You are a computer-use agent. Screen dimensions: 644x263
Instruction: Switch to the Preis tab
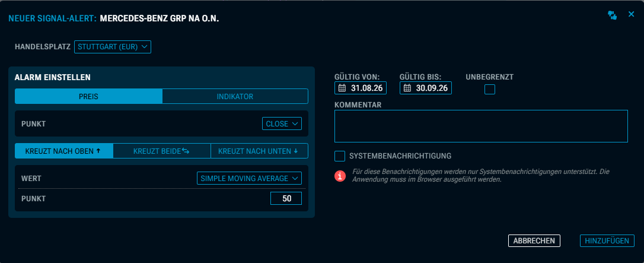click(89, 97)
